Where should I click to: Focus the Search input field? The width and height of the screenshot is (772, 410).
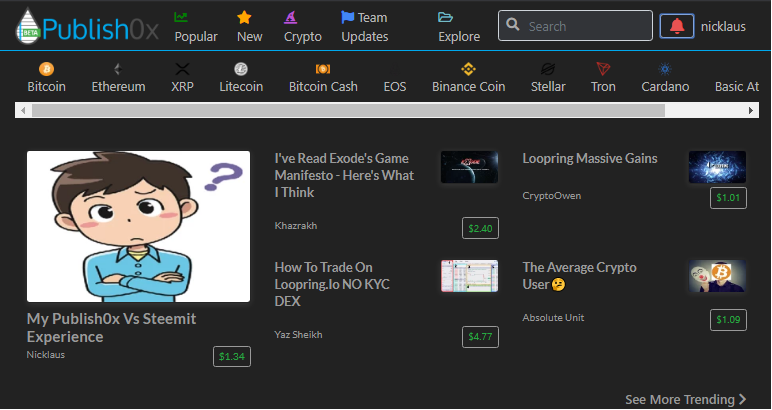coord(575,26)
